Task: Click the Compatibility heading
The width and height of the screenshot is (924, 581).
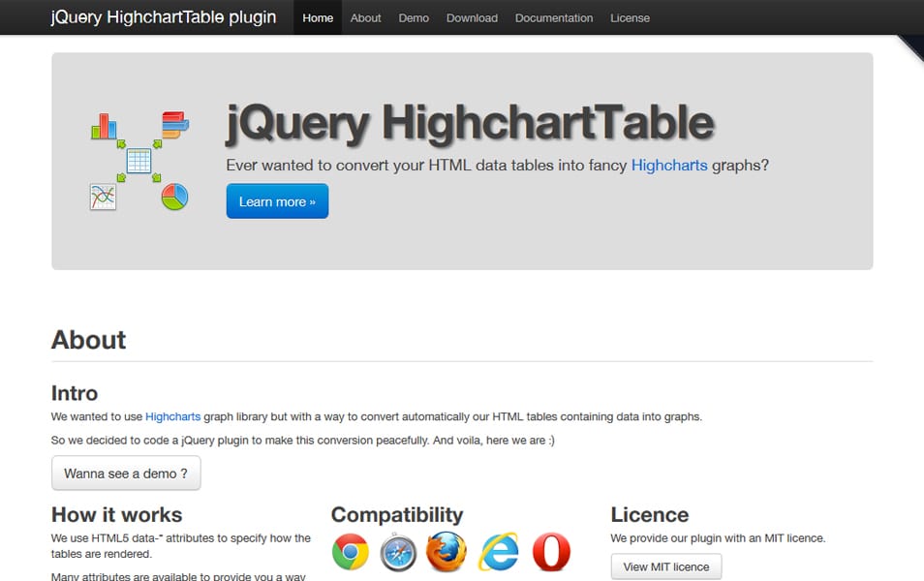Action: point(397,514)
